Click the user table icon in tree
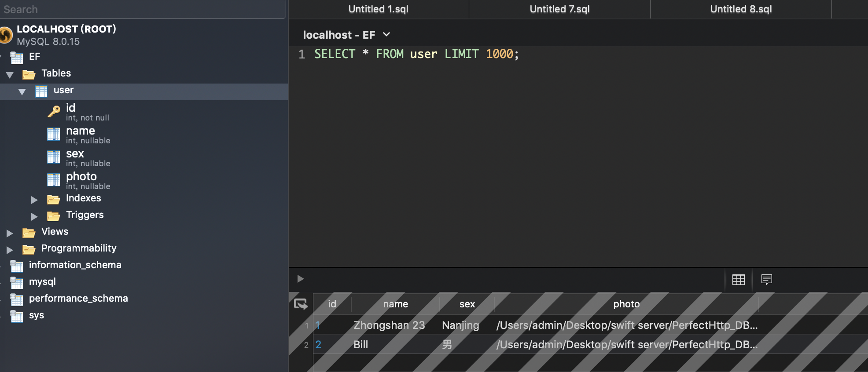868x372 pixels. pos(41,91)
